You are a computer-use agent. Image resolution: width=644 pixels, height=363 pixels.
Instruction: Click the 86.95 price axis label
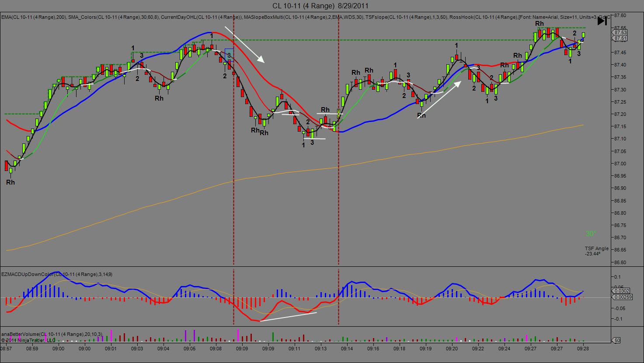click(x=620, y=176)
